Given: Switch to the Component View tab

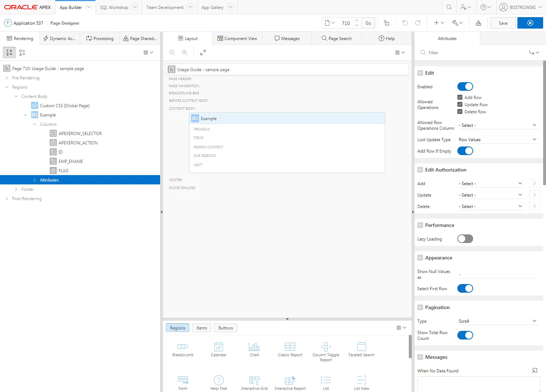Looking at the screenshot, I should [x=237, y=39].
